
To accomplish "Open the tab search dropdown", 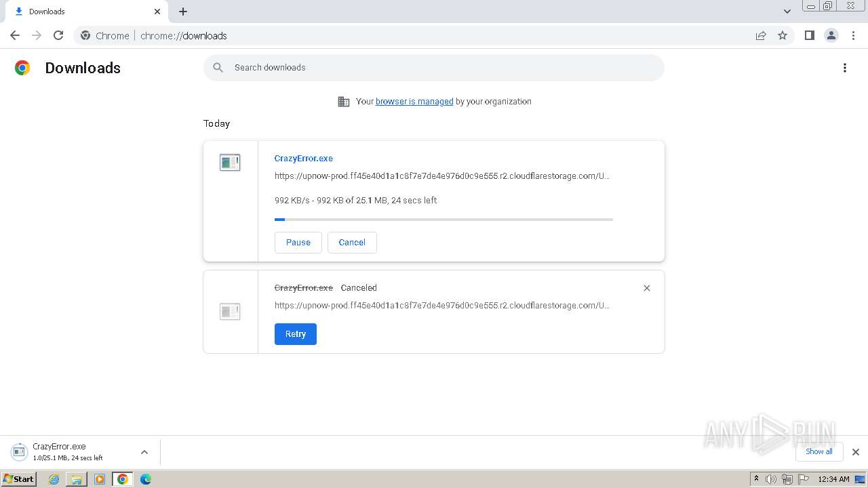I will (x=787, y=12).
